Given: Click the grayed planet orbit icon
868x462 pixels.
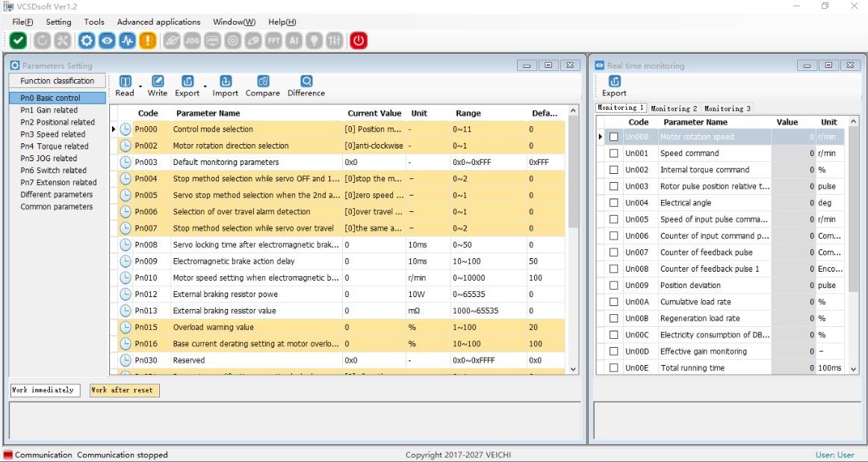Looking at the screenshot, I should 172,40.
